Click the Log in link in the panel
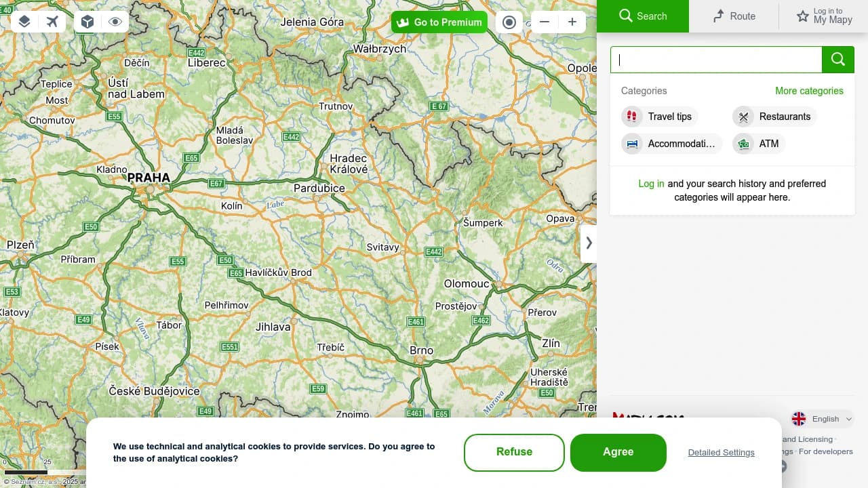The image size is (868, 488). (651, 184)
